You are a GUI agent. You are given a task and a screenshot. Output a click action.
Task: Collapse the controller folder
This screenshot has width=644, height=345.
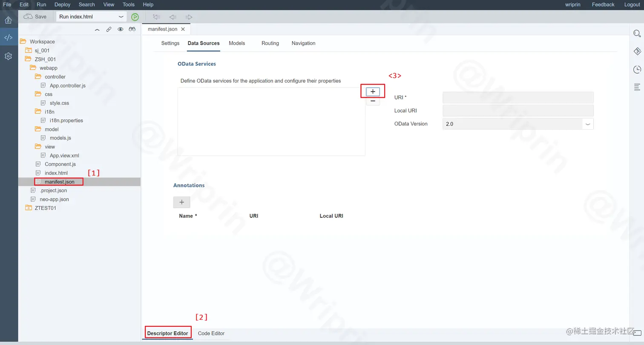point(38,77)
